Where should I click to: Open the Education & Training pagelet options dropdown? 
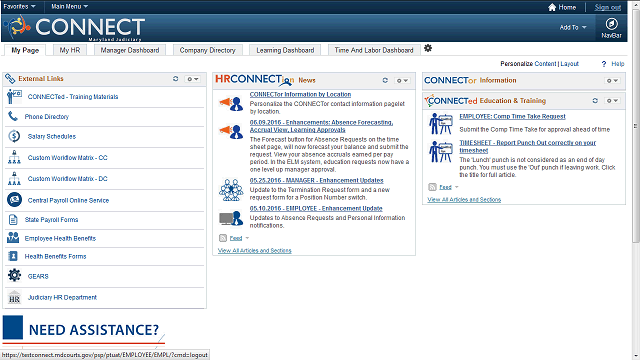tap(612, 100)
